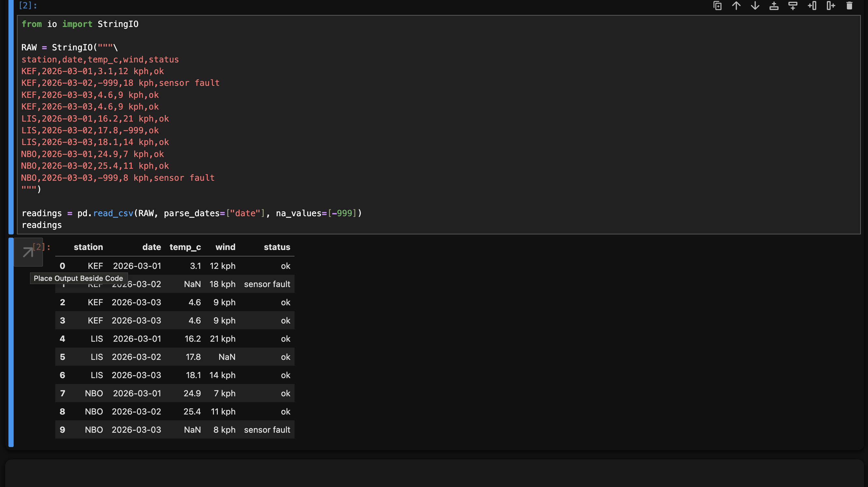
Task: Click the '24.9' value in table row 7
Action: [x=192, y=393]
